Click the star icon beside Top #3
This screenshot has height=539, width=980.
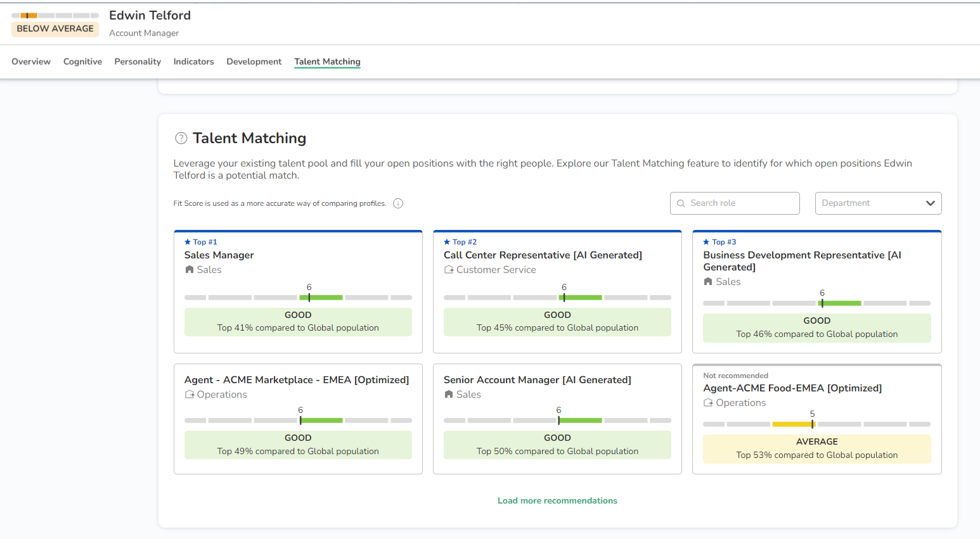(706, 242)
